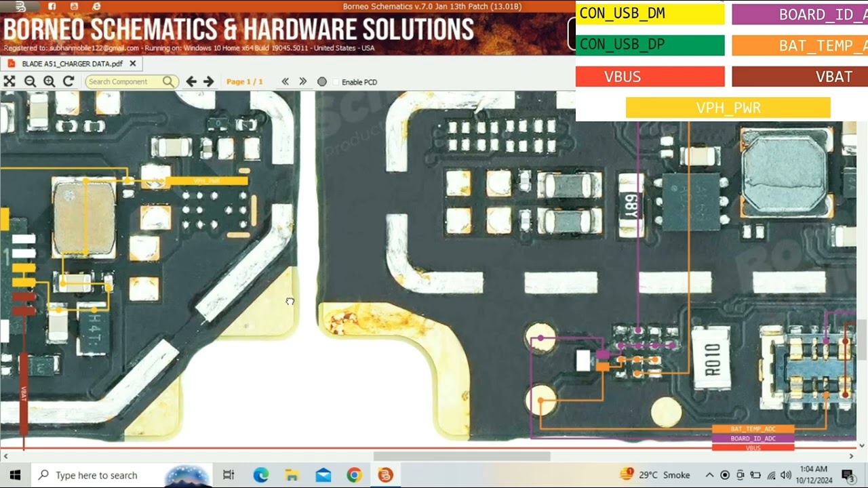Open the YouTube icon in title bar

(74, 6)
